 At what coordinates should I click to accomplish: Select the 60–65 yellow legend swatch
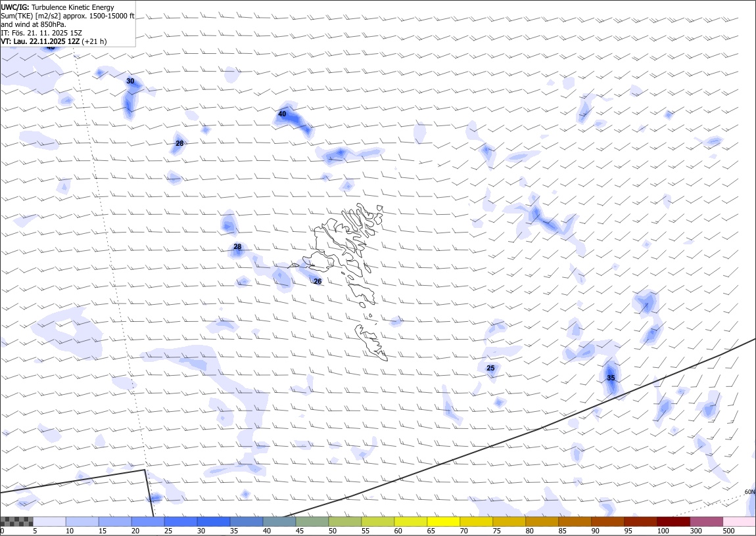[410, 522]
